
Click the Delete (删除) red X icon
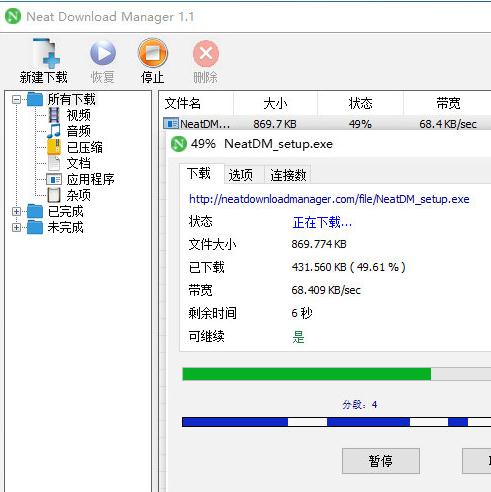(x=206, y=53)
